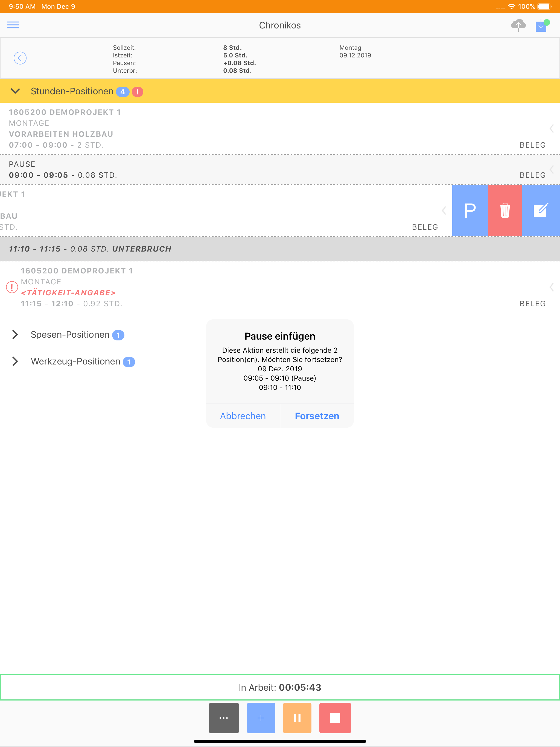Image resolution: width=560 pixels, height=747 pixels.
Task: Reveal actions chevron on Vorarbeiten Holzbau row
Action: [x=551, y=128]
